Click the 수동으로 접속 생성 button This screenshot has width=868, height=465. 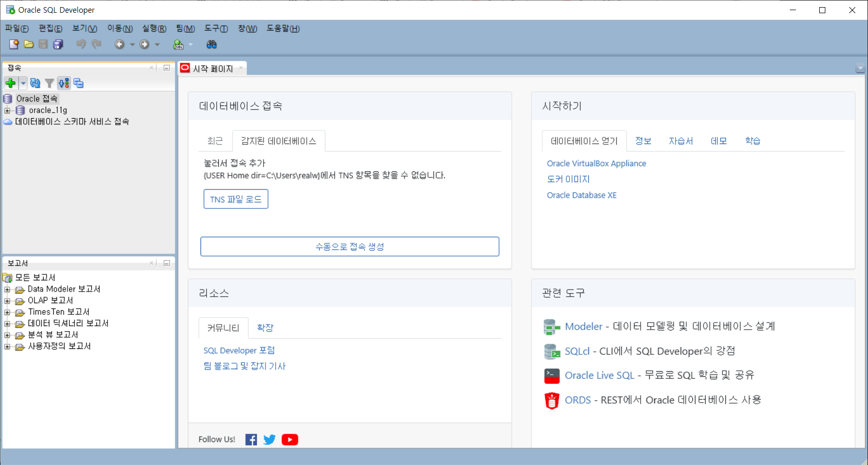coord(350,246)
